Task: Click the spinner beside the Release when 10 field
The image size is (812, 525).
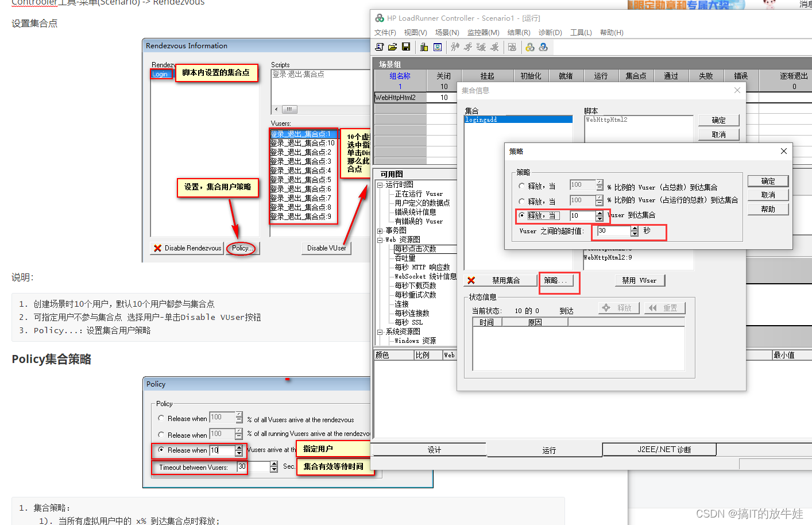Action: [x=239, y=450]
